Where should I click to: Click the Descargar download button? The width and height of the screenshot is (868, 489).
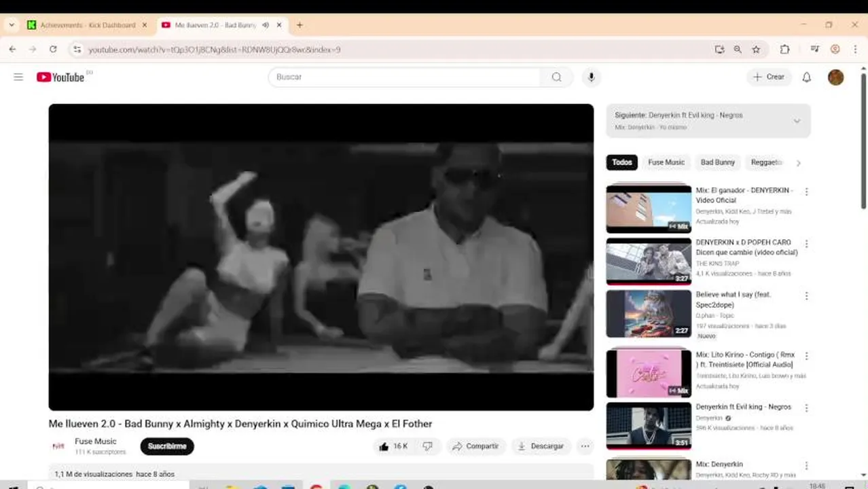pos(541,446)
